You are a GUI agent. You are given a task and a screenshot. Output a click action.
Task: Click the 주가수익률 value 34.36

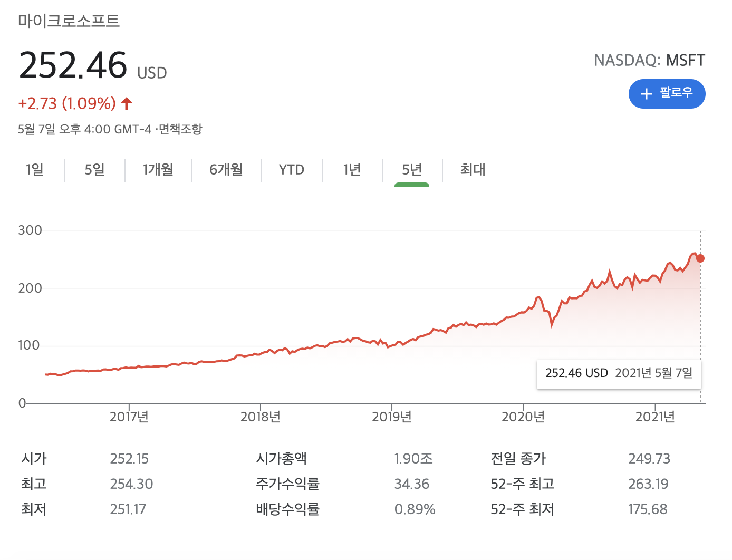pyautogui.click(x=412, y=484)
